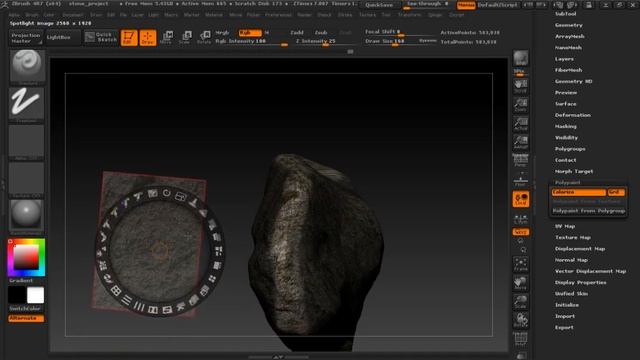Toggle Draw mode button
This screenshot has height=360, width=640.
point(148,38)
